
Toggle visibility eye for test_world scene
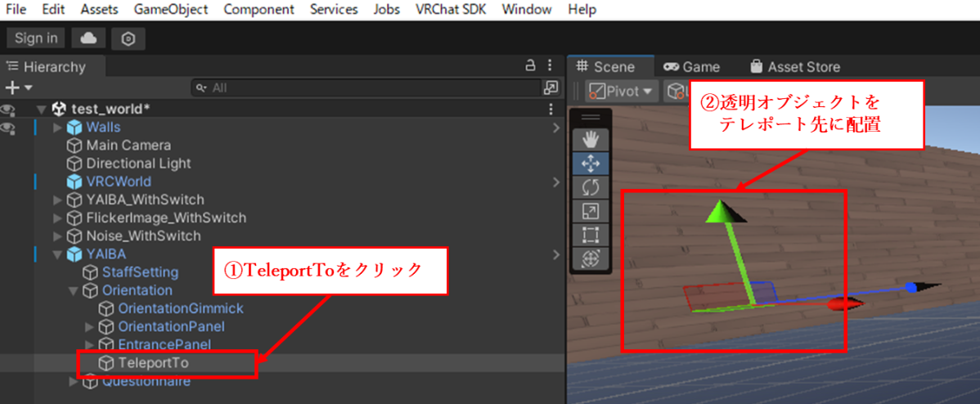[8, 109]
